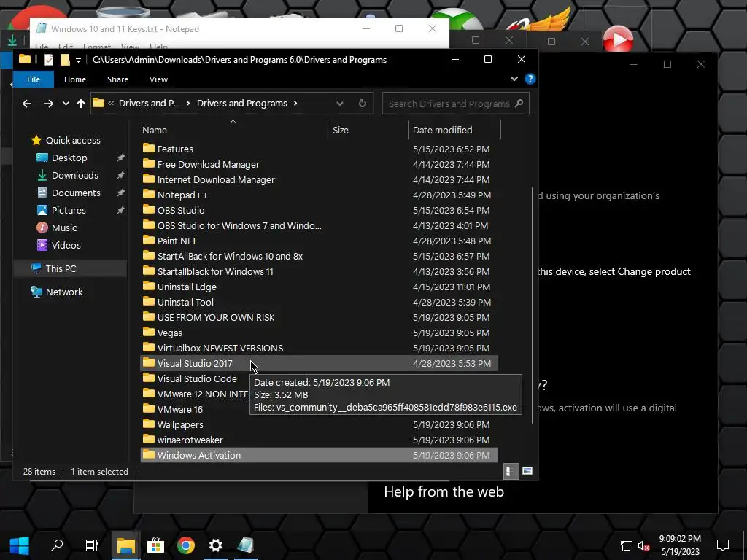Refresh the Drivers and Programs folder
Screen dimensions: 747x560
pos(363,104)
